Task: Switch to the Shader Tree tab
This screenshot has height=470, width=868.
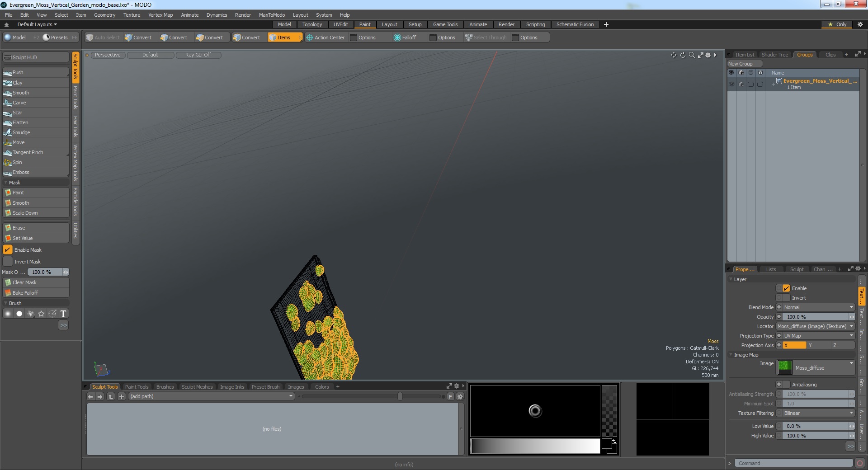Action: 774,55
